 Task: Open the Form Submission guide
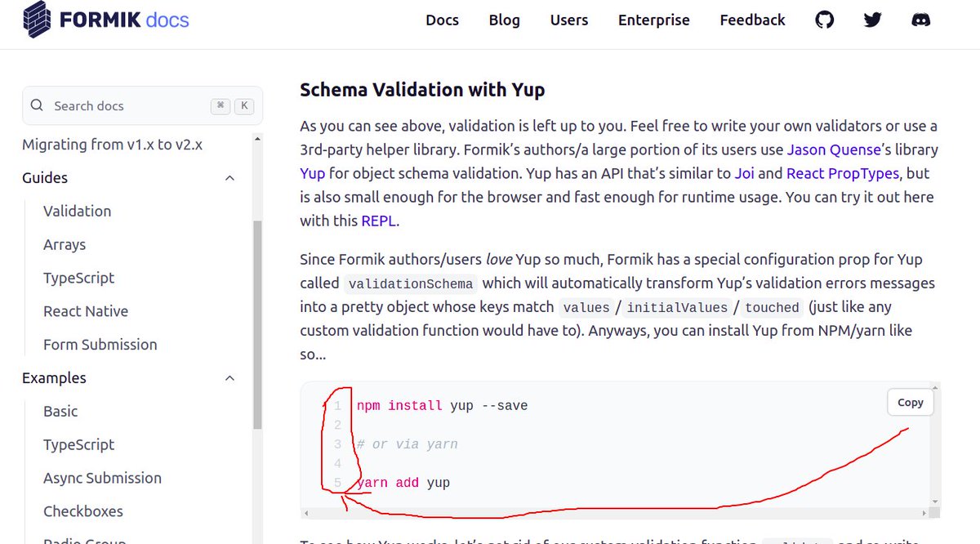[x=100, y=345]
